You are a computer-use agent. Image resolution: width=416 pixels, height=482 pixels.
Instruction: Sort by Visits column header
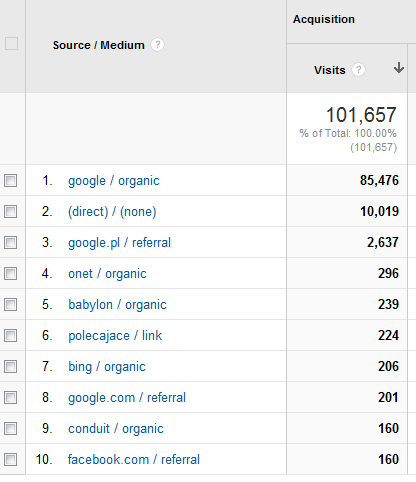[329, 70]
